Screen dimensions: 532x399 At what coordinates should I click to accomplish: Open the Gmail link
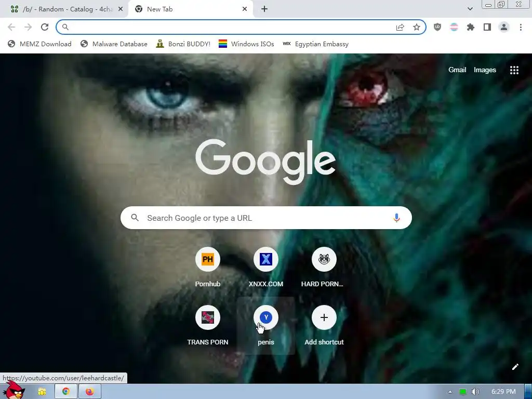coord(457,70)
